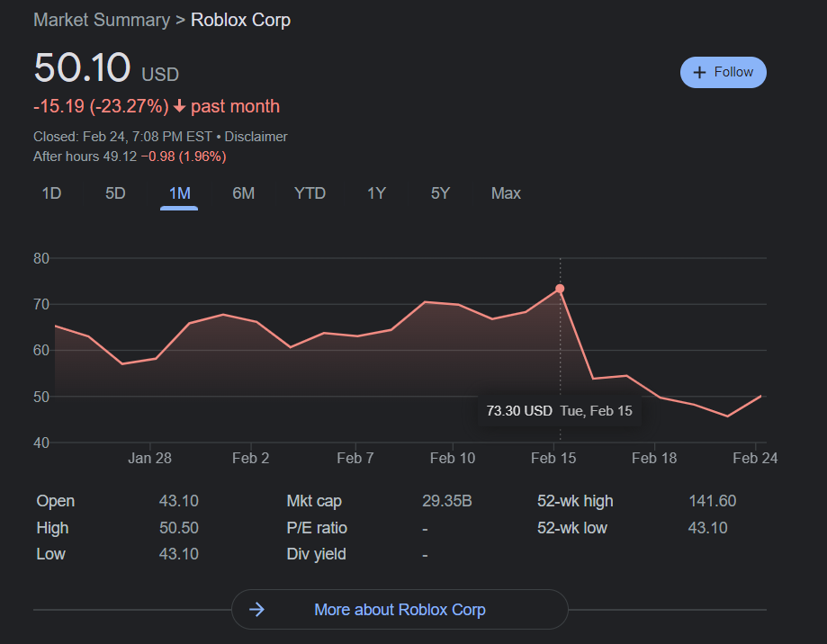Screen dimensions: 827x644
Task: Click the Mkt cap value 29.35B
Action: [x=446, y=501]
